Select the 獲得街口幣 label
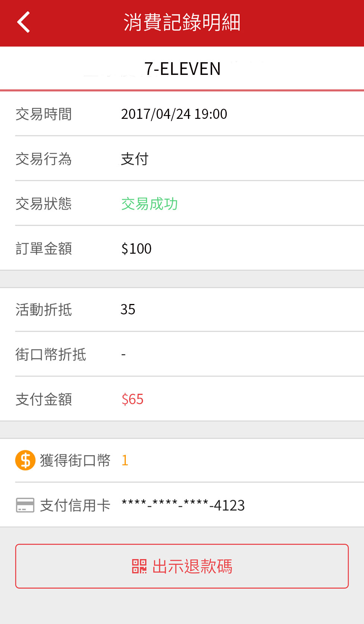 point(75,460)
